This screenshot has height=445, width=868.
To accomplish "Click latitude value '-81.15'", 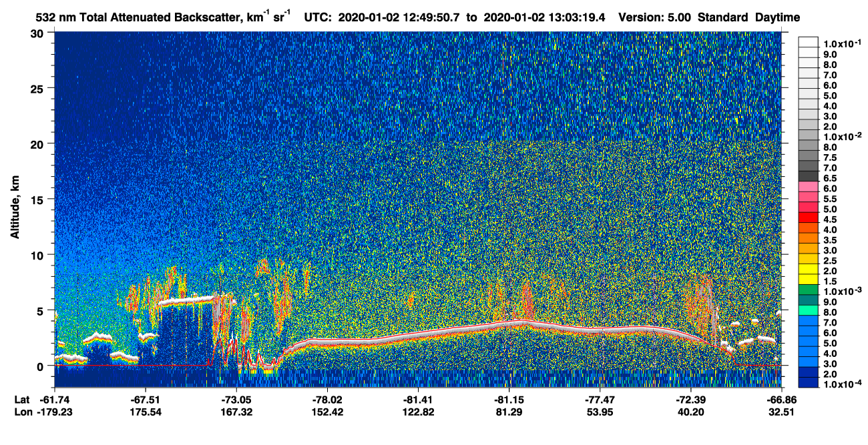I will 509,400.
